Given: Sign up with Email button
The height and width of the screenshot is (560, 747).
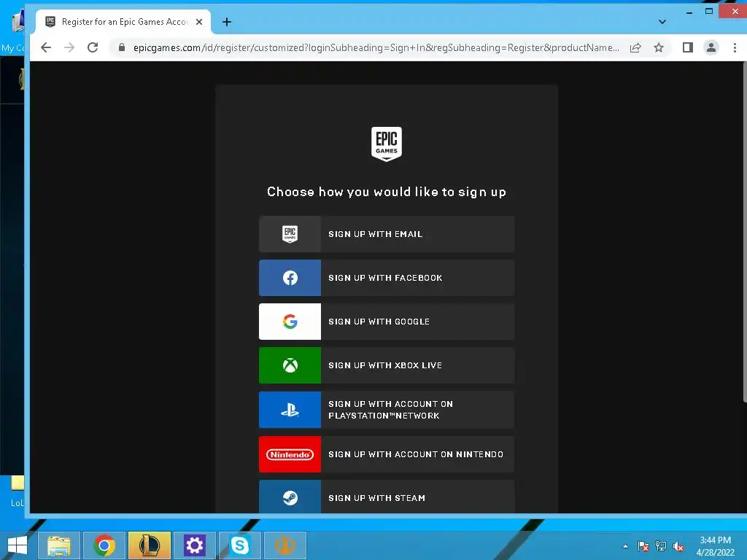Looking at the screenshot, I should pos(387,234).
